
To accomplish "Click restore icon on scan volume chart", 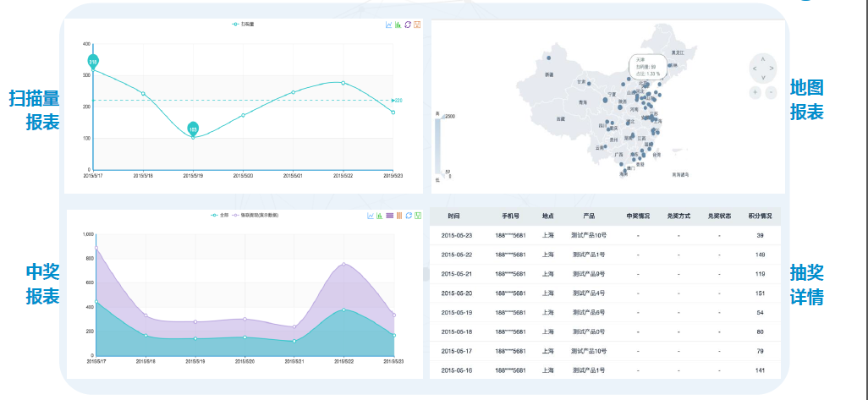I will pos(408,25).
